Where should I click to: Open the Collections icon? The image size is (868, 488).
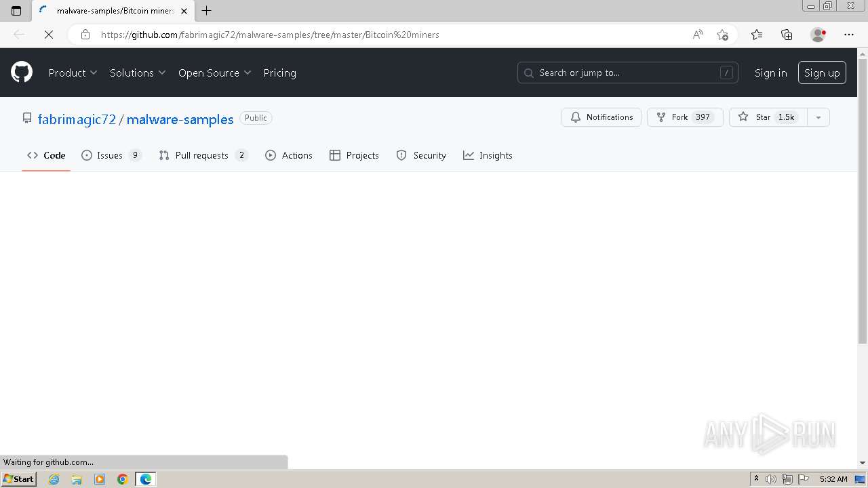[787, 35]
